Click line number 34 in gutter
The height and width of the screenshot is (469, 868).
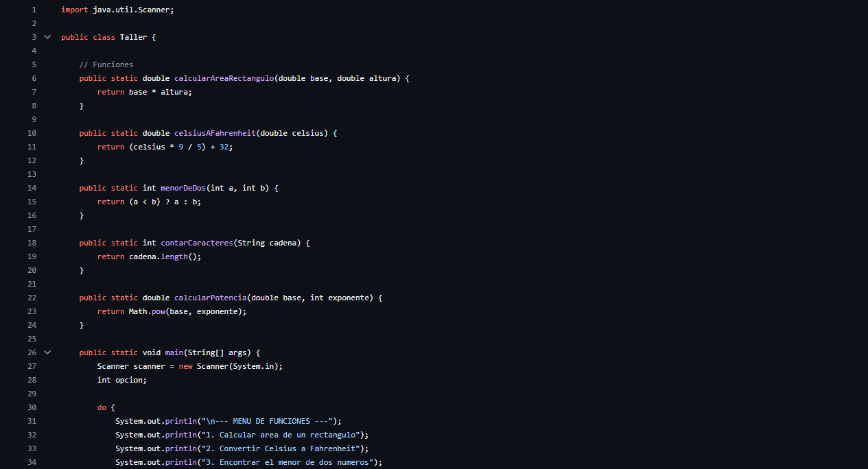[x=32, y=462]
